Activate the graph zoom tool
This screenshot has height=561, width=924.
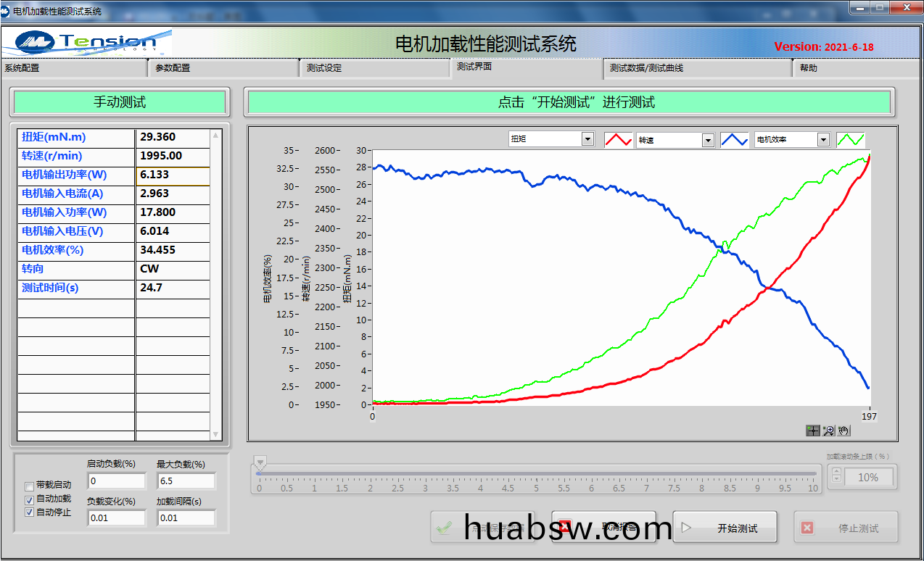(x=828, y=431)
